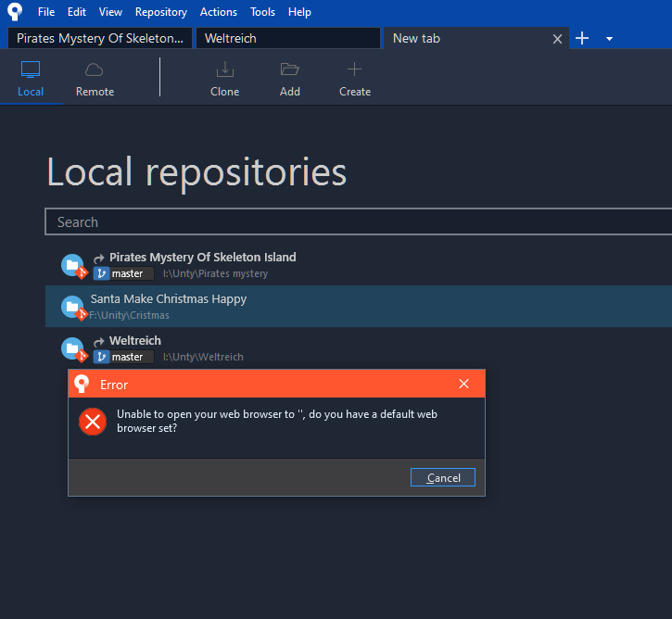
Task: Click the Add repository folder icon
Action: tap(290, 69)
